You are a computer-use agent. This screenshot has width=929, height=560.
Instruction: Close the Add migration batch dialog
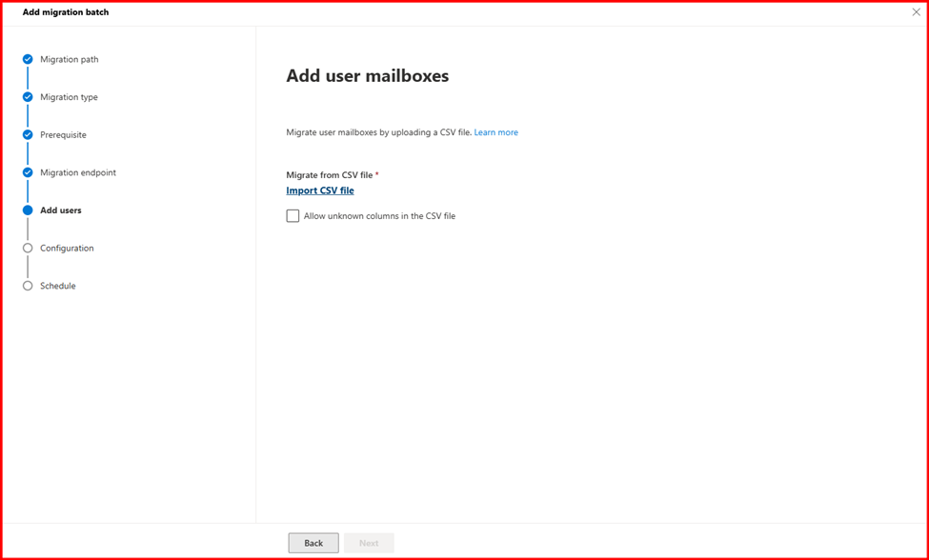[x=916, y=12]
